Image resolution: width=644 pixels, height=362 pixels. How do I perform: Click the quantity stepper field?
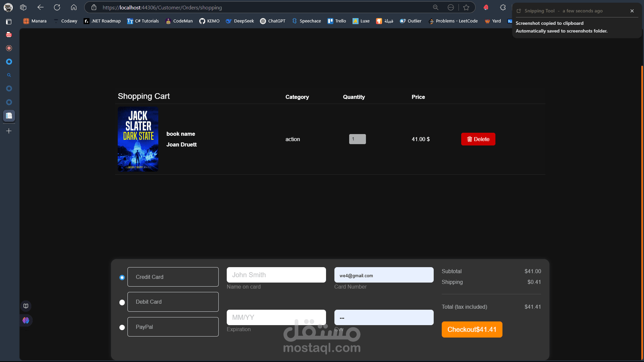[357, 139]
